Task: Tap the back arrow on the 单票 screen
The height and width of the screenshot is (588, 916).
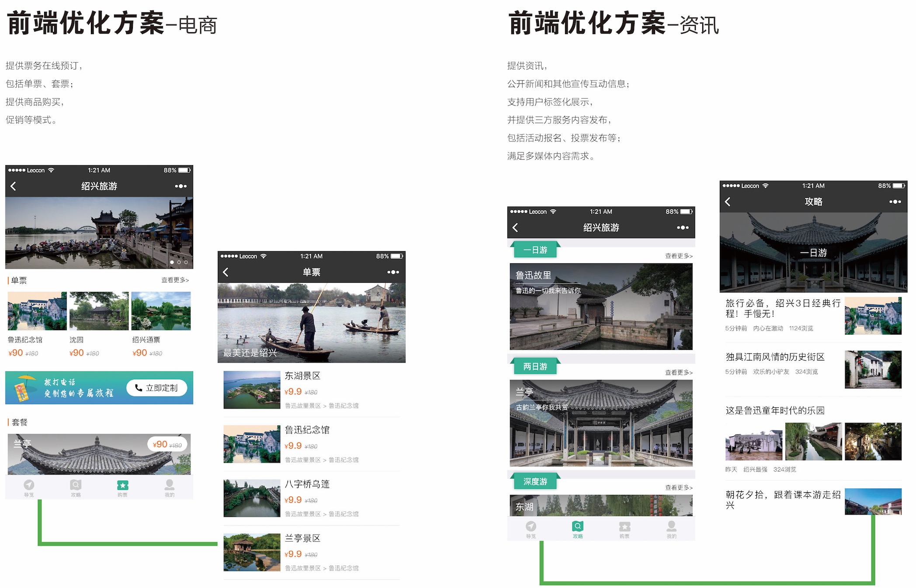Action: (x=226, y=272)
